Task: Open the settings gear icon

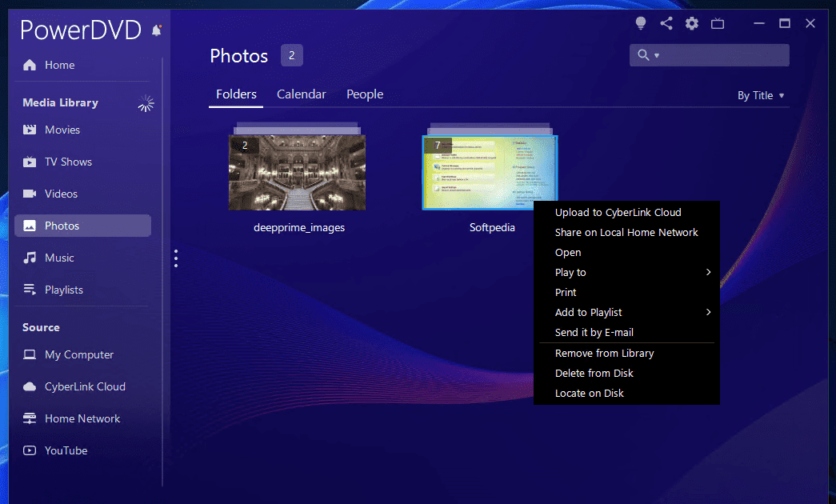Action: 691,23
